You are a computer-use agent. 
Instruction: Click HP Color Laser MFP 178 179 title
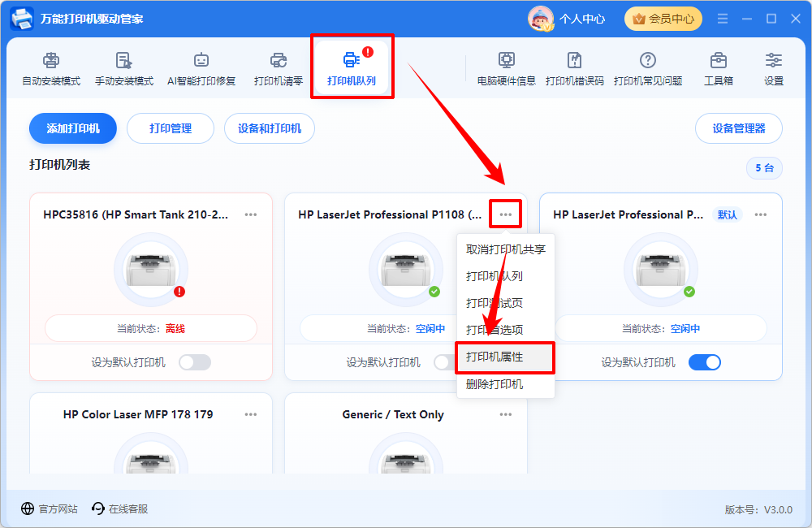coord(138,414)
